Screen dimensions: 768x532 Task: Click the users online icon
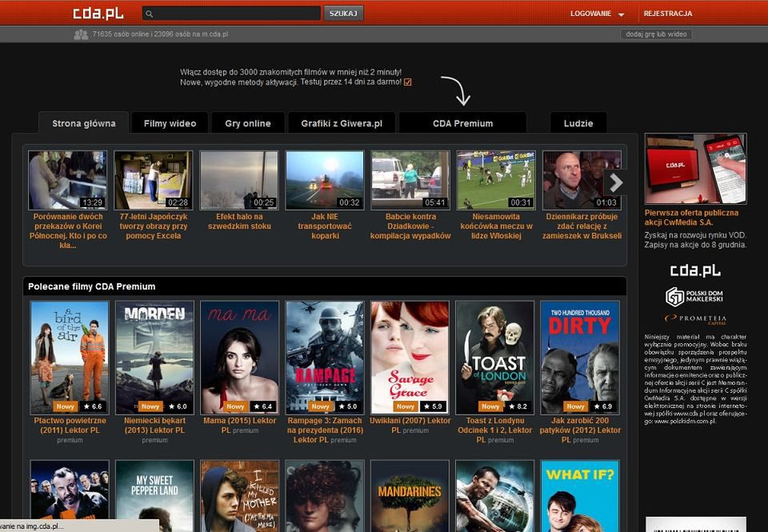81,34
